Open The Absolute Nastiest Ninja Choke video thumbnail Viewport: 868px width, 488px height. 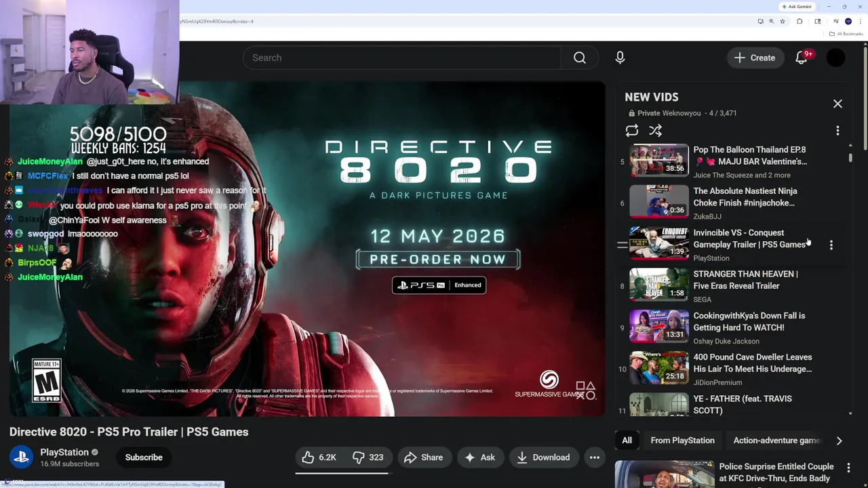(x=659, y=202)
